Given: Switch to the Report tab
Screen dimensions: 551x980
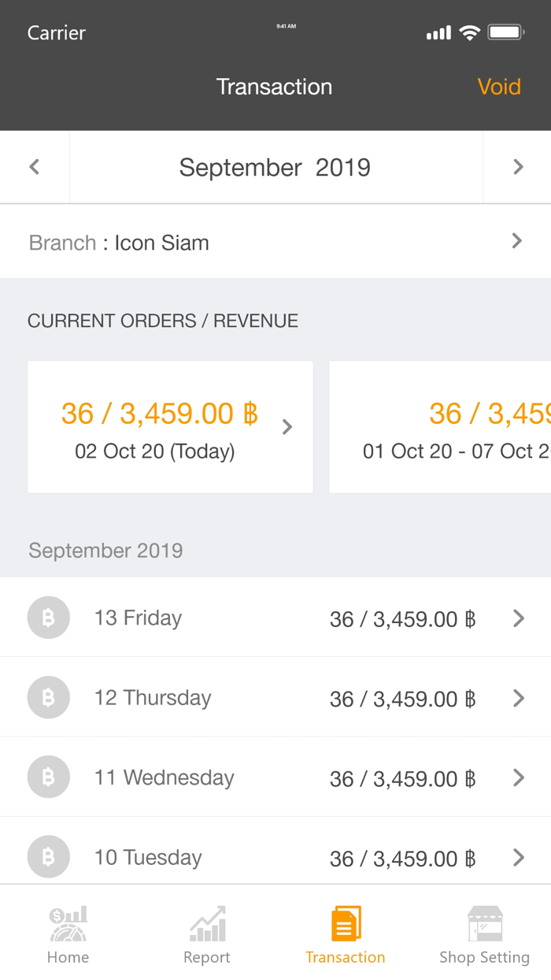Looking at the screenshot, I should [x=206, y=934].
